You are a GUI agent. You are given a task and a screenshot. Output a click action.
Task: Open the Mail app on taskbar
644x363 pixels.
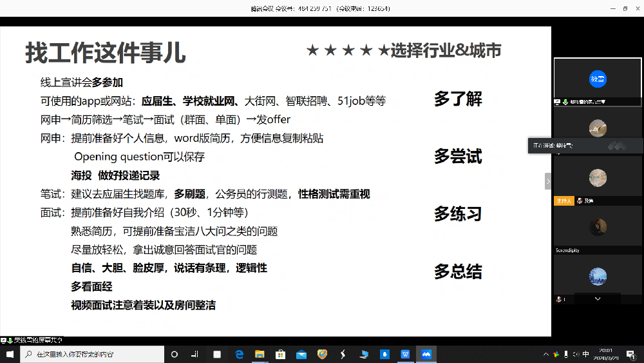coord(301,354)
